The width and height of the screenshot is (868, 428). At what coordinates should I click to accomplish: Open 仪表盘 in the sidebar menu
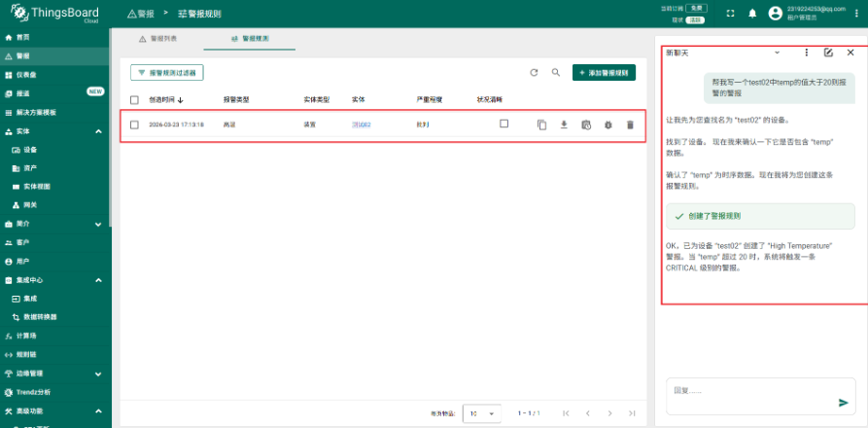click(x=27, y=74)
